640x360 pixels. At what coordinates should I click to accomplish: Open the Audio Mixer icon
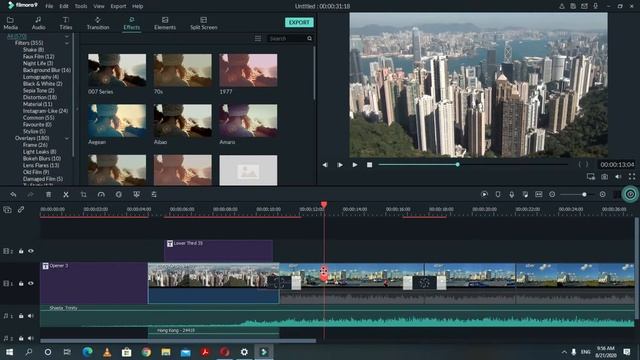tap(525, 195)
